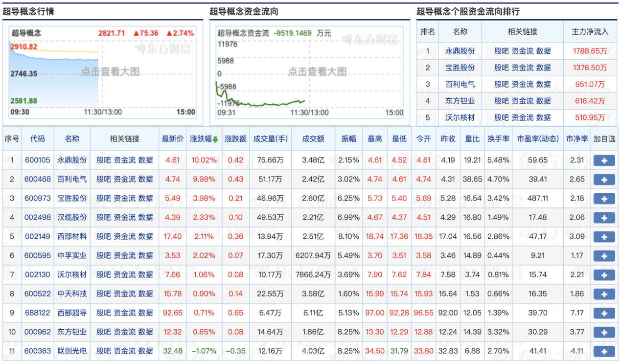Click the 超导概念行情 section heading

[28, 11]
